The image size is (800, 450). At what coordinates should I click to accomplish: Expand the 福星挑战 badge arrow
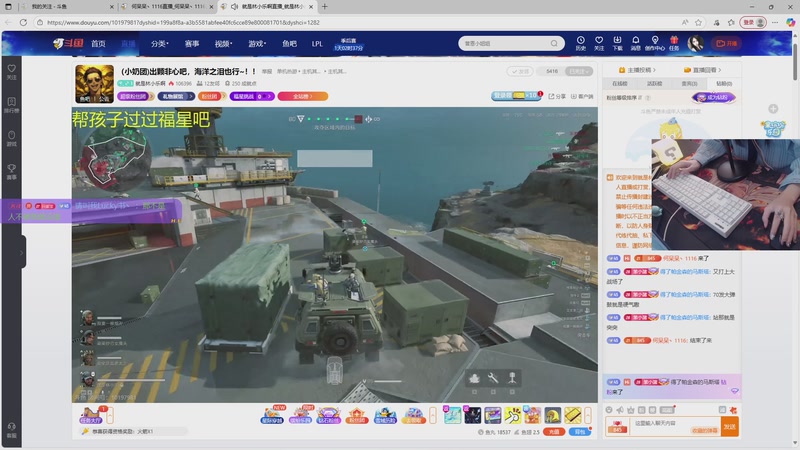coord(269,96)
